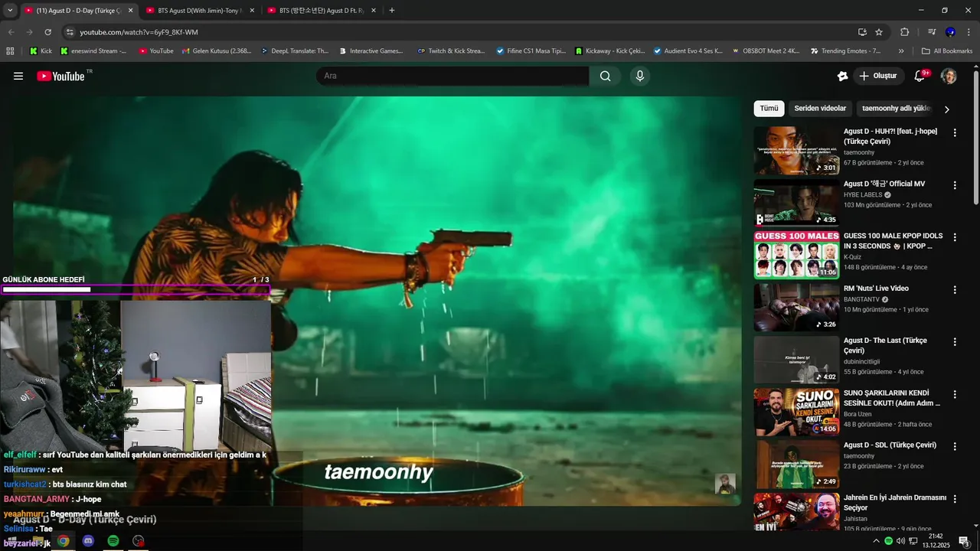Click the page vertical scrollbar
The image size is (980, 551).
point(976,138)
